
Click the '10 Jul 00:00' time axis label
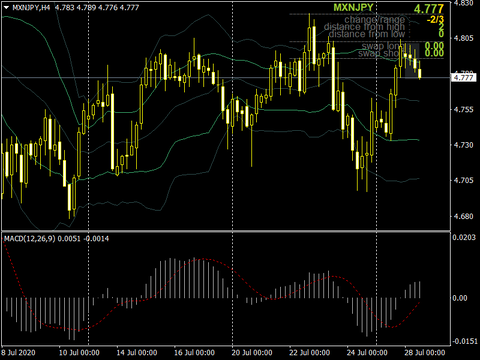[79, 353]
